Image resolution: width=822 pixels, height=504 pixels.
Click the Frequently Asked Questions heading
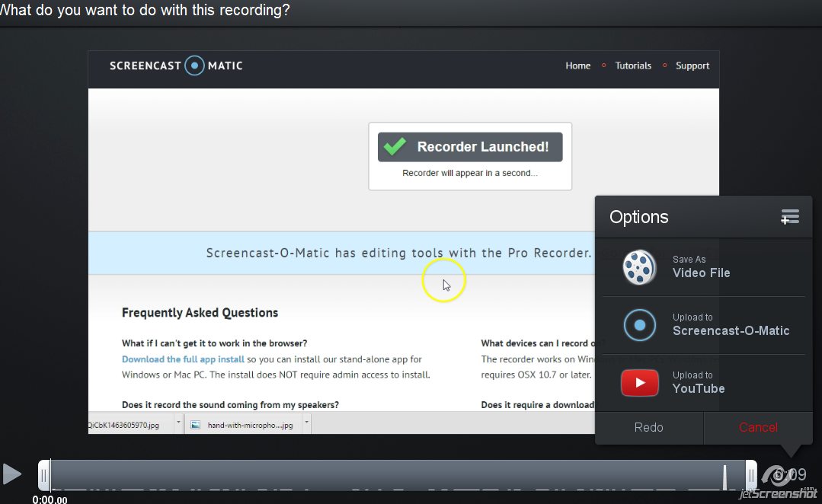[x=200, y=313]
